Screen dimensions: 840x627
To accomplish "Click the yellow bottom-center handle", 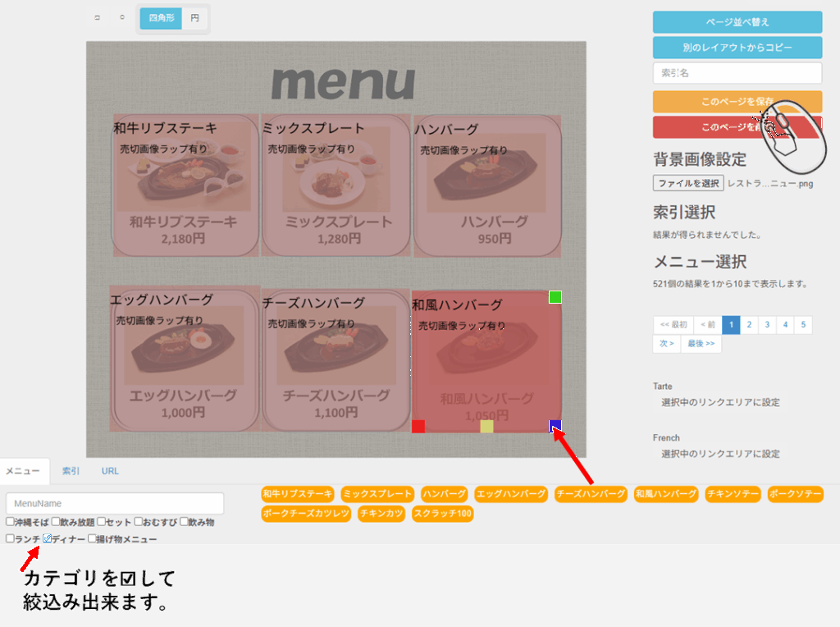I will [486, 426].
